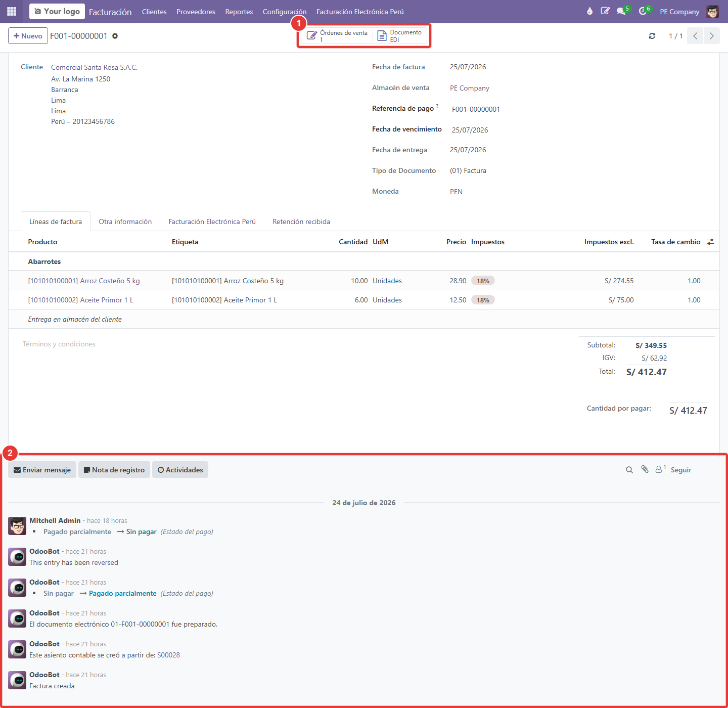Image resolution: width=728 pixels, height=708 pixels.
Task: Click the Órdenes de venta smart button
Action: coord(337,36)
